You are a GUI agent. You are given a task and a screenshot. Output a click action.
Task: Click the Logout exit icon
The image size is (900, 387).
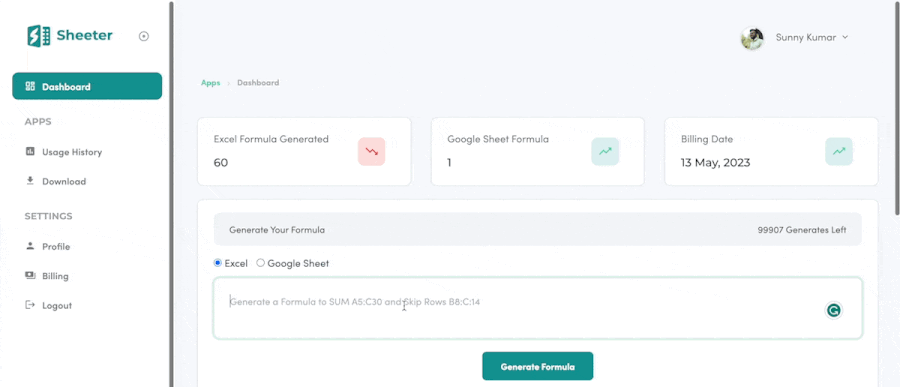[30, 305]
